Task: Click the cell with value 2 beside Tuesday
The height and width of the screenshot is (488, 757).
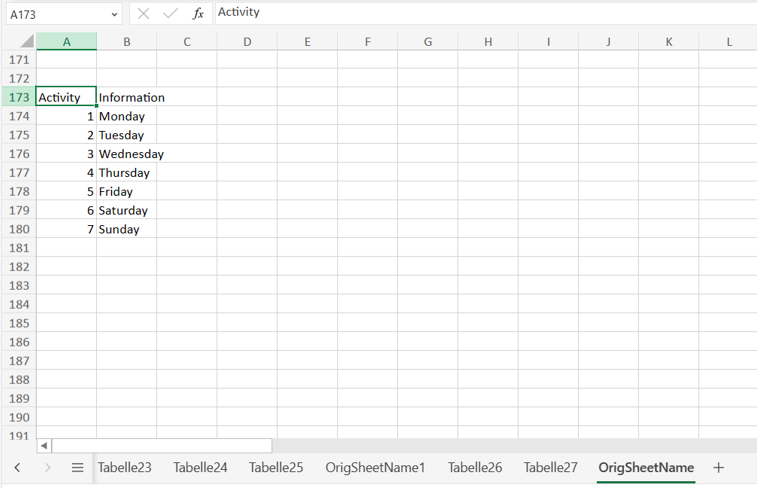Action: point(66,135)
